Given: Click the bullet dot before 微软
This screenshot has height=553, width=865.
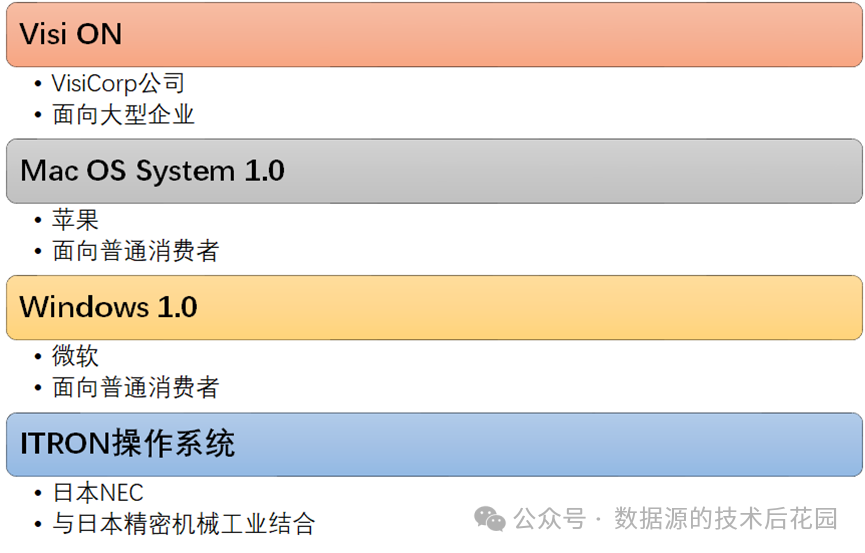Looking at the screenshot, I should (x=38, y=357).
